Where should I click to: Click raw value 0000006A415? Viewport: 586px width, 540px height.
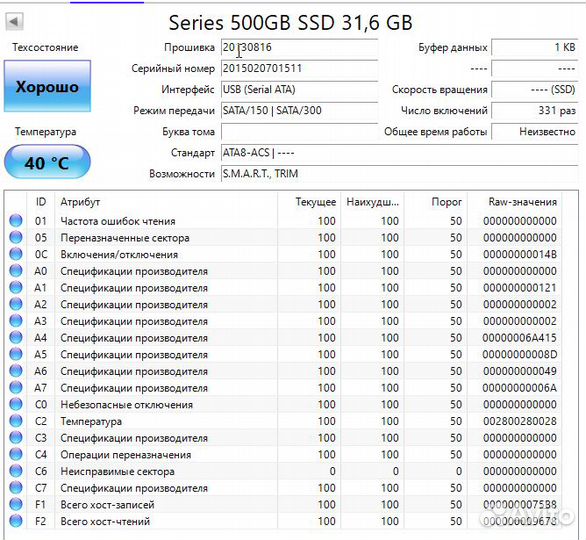pos(519,338)
